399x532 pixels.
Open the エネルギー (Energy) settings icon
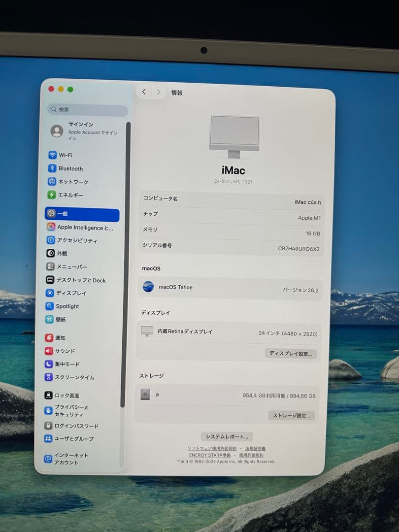(x=53, y=195)
